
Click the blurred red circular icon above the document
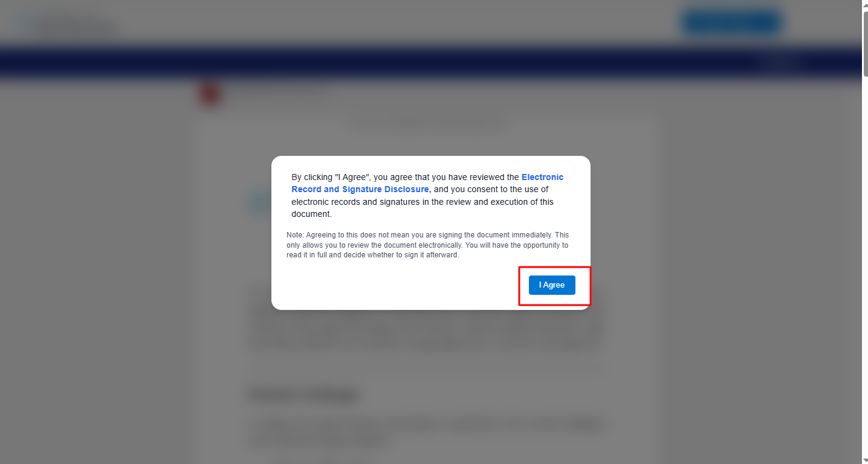[x=210, y=94]
